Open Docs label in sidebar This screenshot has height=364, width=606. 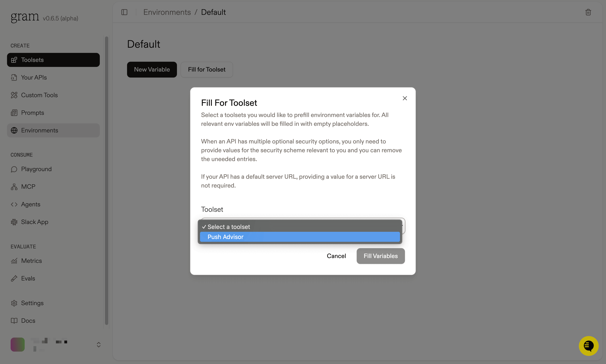point(28,321)
